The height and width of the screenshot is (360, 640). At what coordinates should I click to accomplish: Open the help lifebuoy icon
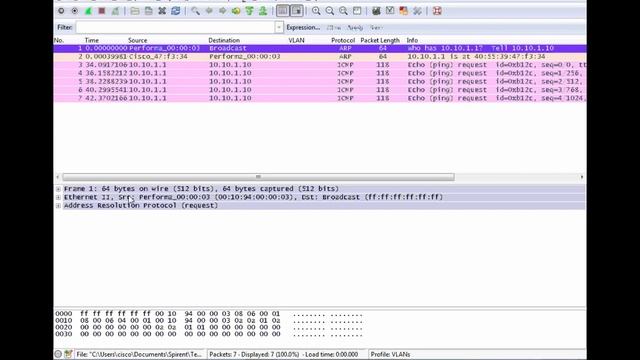437,11
